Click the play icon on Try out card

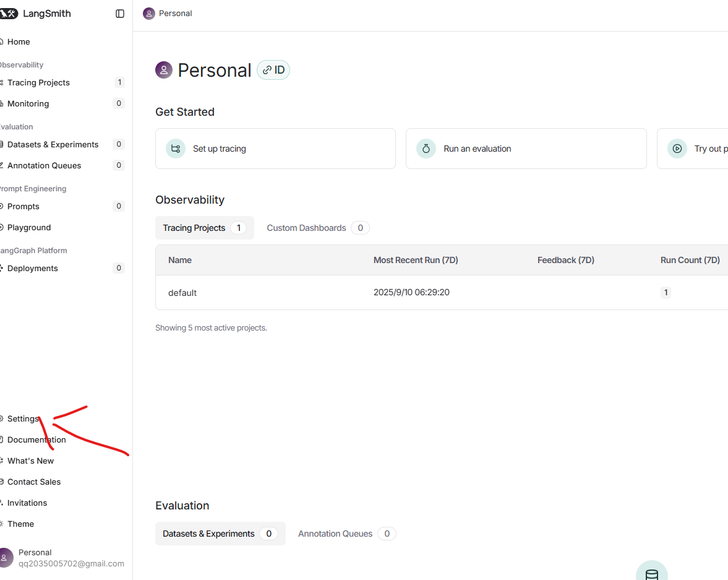coord(677,149)
